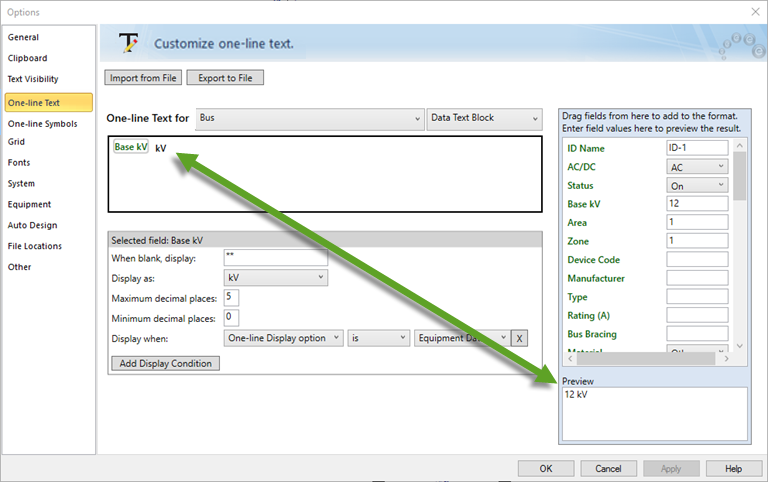This screenshot has height=482, width=768.
Task: Confirm changes with the OK button
Action: (545, 468)
